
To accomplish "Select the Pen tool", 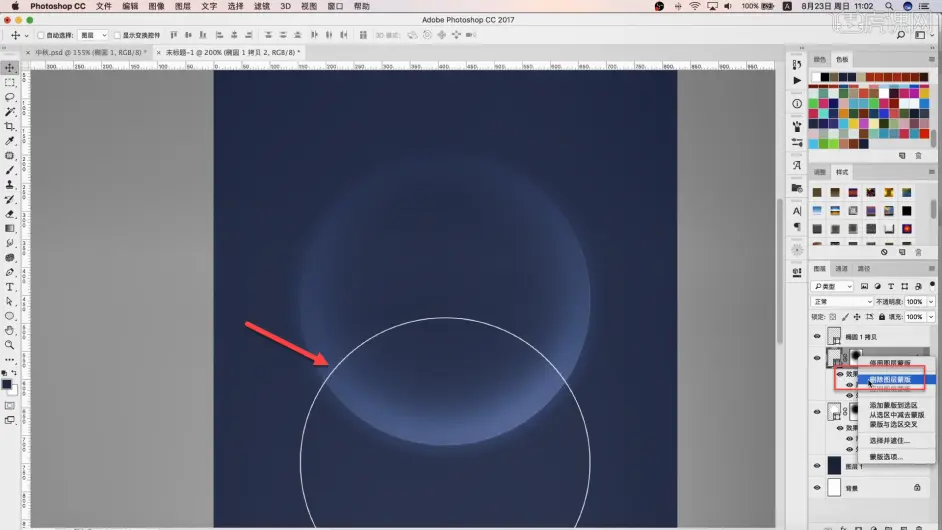I will tap(10, 272).
